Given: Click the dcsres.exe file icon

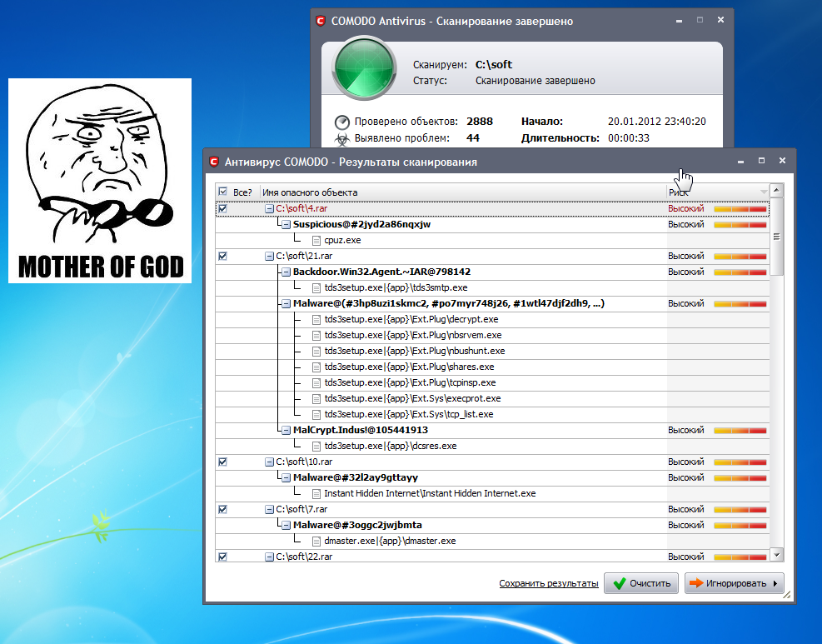Looking at the screenshot, I should click(316, 447).
